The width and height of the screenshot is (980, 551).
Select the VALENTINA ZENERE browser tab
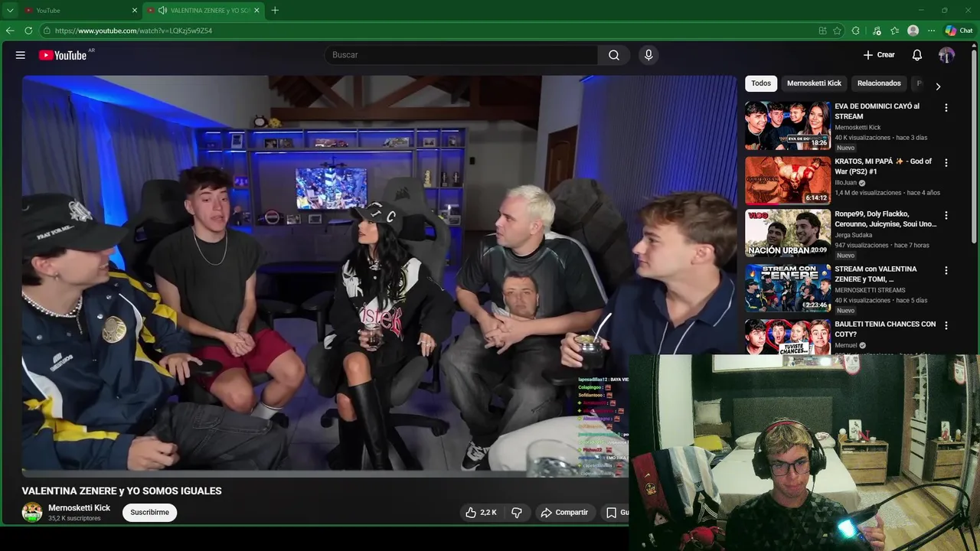click(x=203, y=10)
